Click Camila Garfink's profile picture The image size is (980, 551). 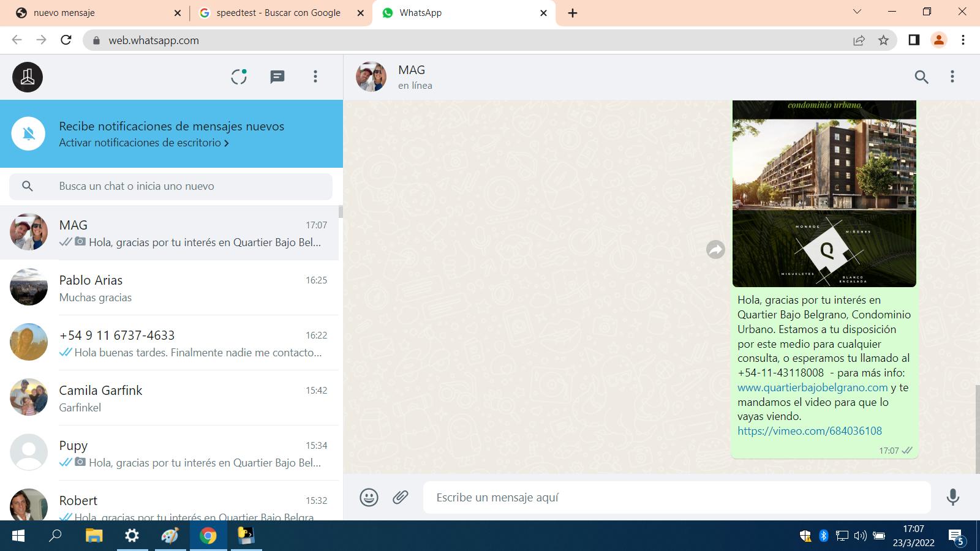[x=29, y=397]
